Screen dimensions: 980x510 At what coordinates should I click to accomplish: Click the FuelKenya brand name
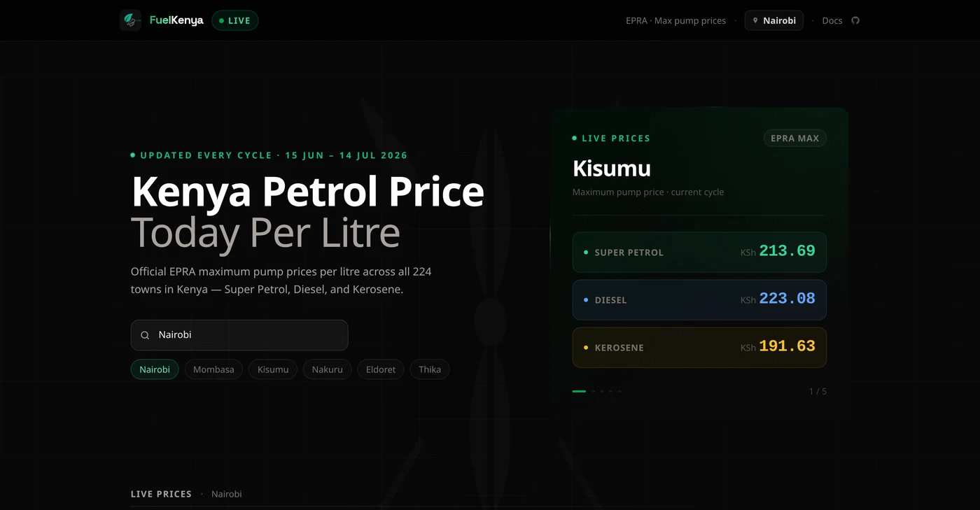click(x=176, y=20)
